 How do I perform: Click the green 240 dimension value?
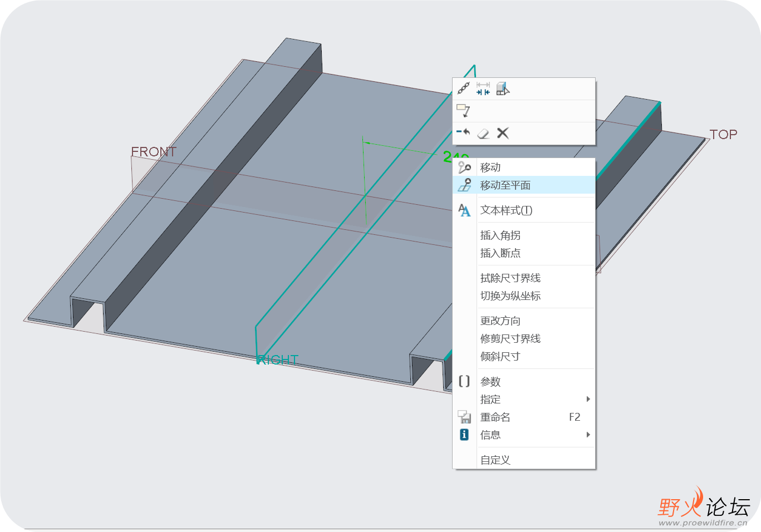pos(456,156)
